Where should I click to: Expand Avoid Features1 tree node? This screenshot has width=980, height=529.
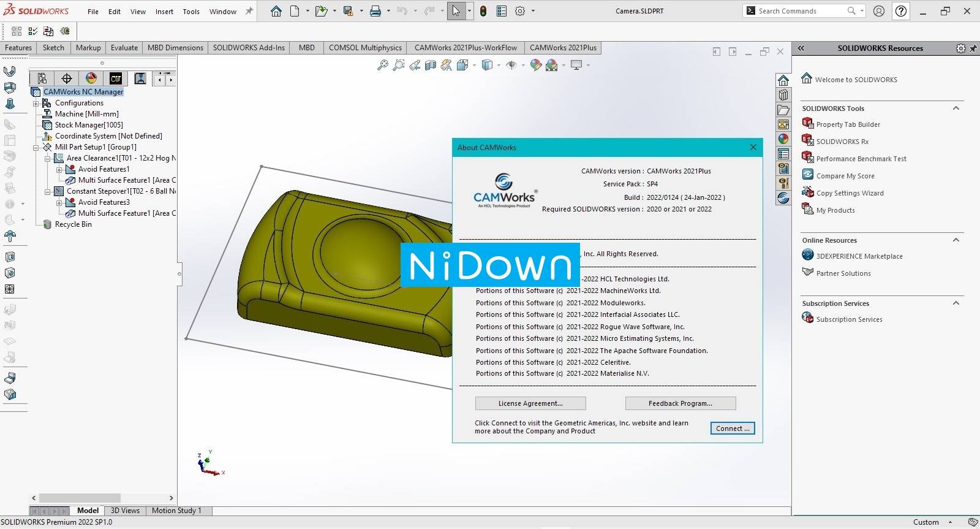pos(59,169)
